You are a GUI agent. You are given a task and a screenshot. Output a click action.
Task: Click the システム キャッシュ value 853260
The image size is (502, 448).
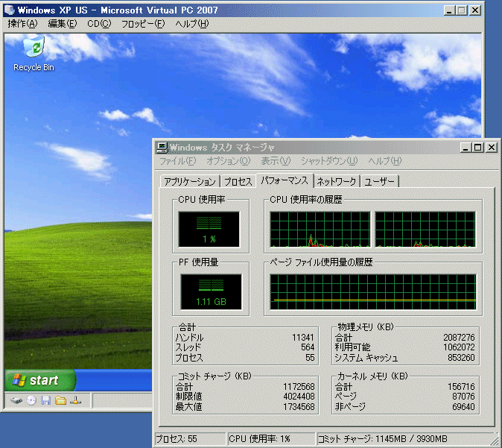(x=461, y=358)
